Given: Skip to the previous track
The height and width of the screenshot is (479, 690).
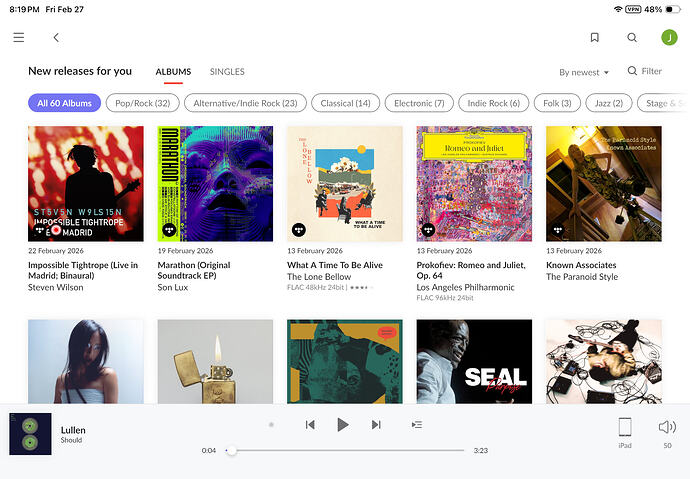Looking at the screenshot, I should tap(310, 425).
